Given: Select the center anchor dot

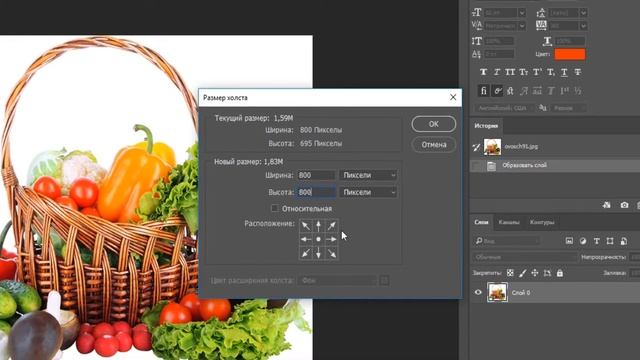Looking at the screenshot, I should pos(318,240).
